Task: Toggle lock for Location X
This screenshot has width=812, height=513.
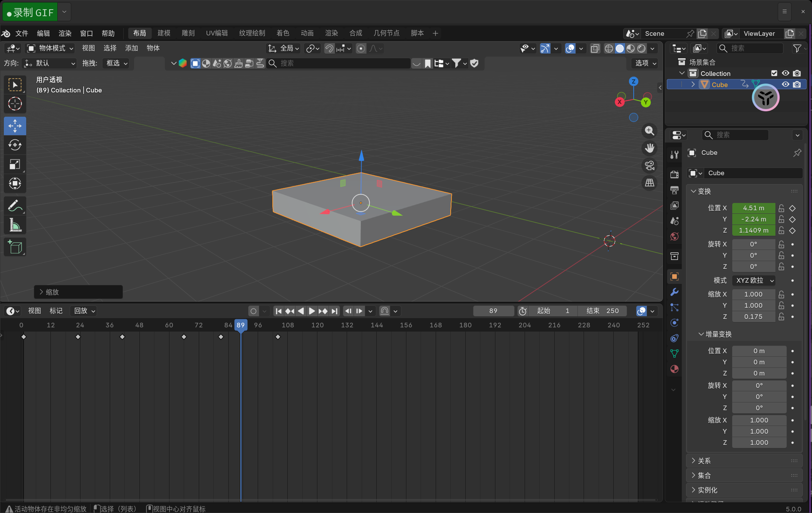Action: (781, 208)
